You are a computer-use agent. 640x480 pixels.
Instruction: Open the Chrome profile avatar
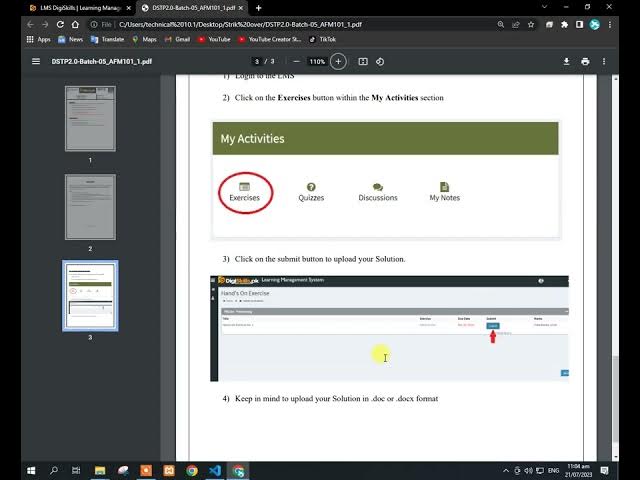pos(595,24)
